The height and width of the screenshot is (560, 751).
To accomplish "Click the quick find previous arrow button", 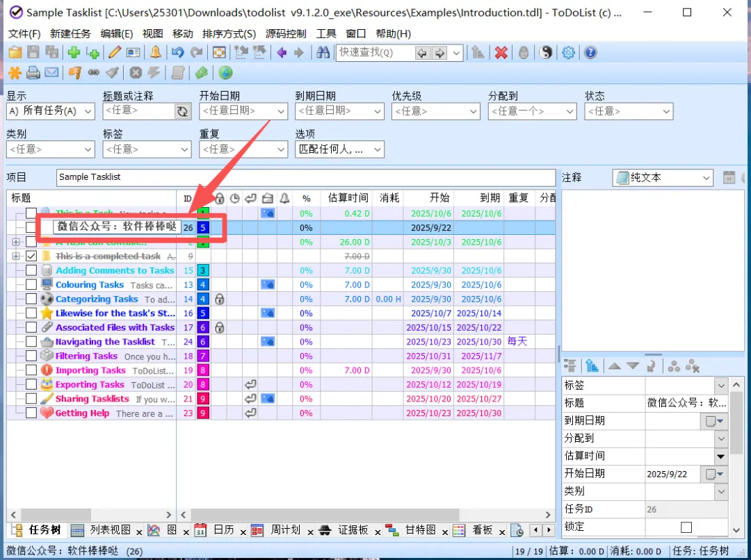I will coord(421,53).
